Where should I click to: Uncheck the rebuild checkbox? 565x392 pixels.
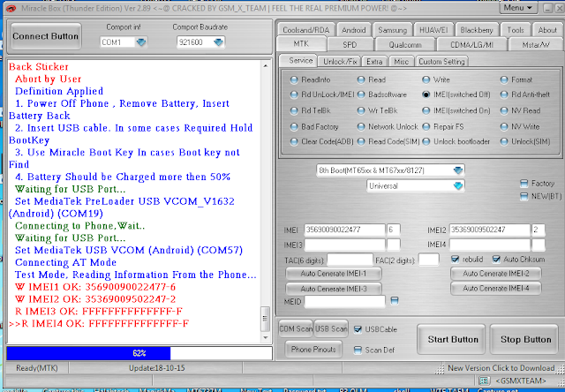tap(456, 259)
